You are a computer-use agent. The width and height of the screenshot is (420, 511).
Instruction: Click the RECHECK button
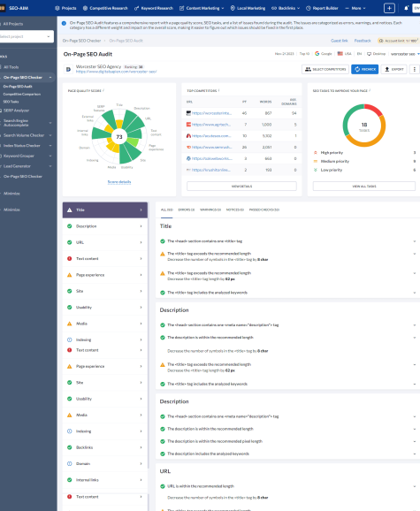point(365,69)
